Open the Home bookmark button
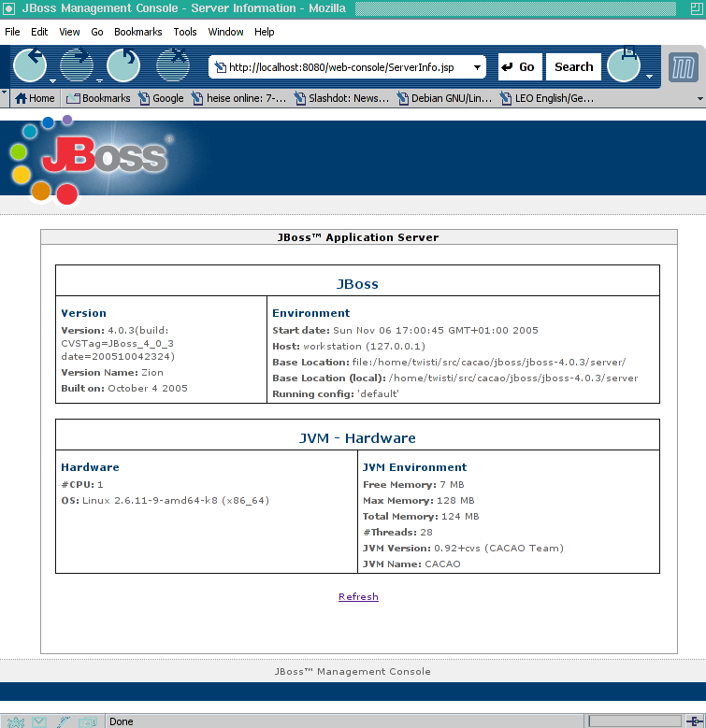The image size is (706, 728). click(35, 98)
